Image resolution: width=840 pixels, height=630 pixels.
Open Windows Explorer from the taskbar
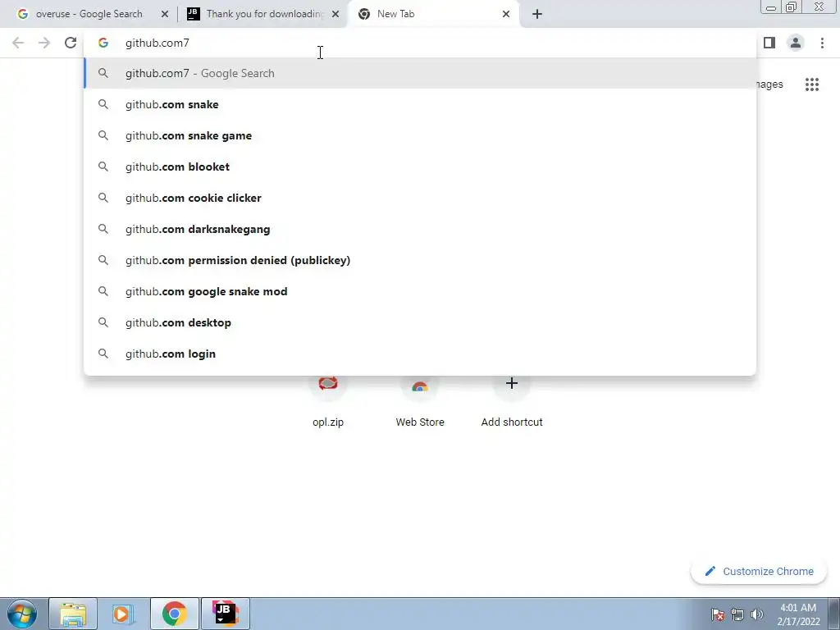click(73, 614)
